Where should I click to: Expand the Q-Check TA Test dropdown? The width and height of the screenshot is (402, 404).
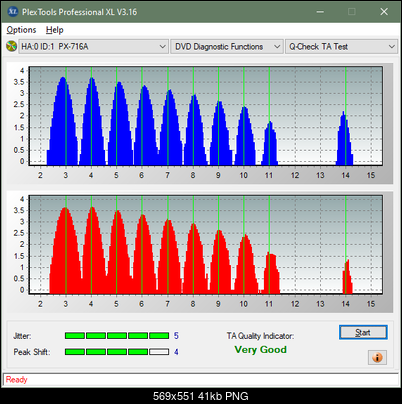tap(342, 47)
